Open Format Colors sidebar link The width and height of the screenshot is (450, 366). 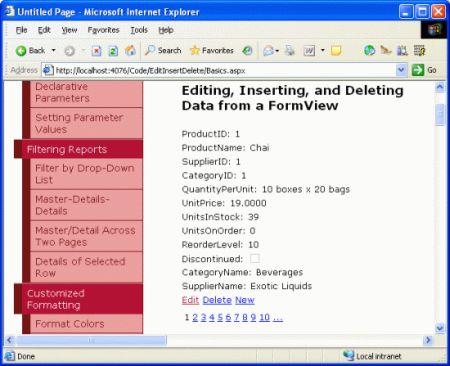click(86, 324)
